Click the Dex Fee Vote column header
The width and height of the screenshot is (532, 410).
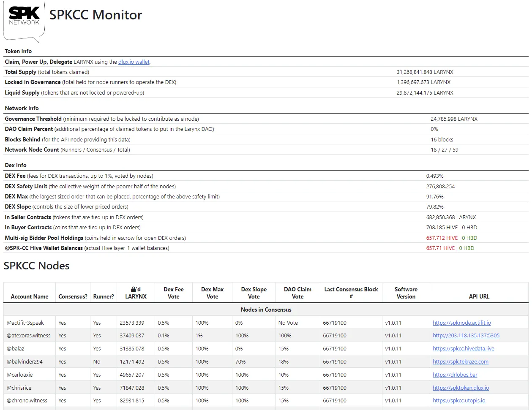(x=174, y=293)
